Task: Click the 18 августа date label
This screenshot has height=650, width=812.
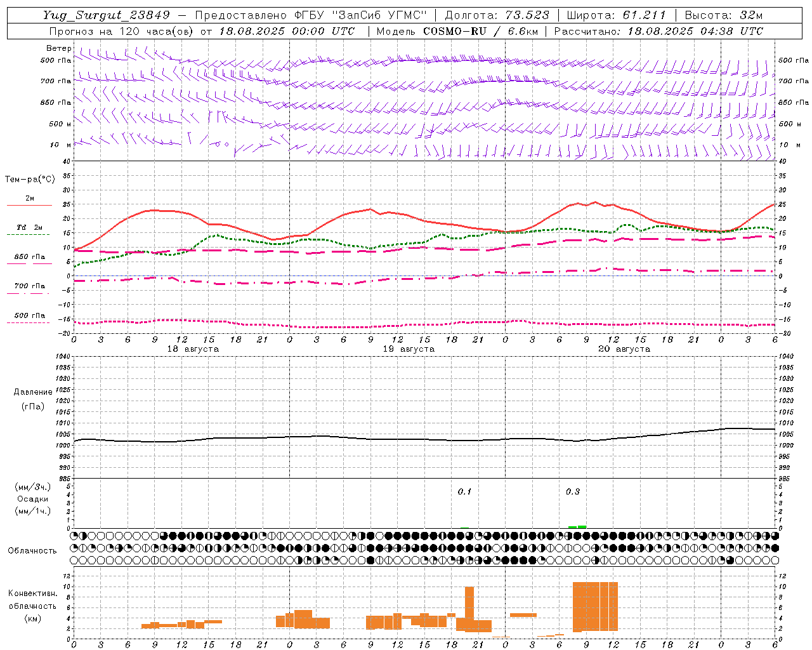Action: [x=193, y=349]
